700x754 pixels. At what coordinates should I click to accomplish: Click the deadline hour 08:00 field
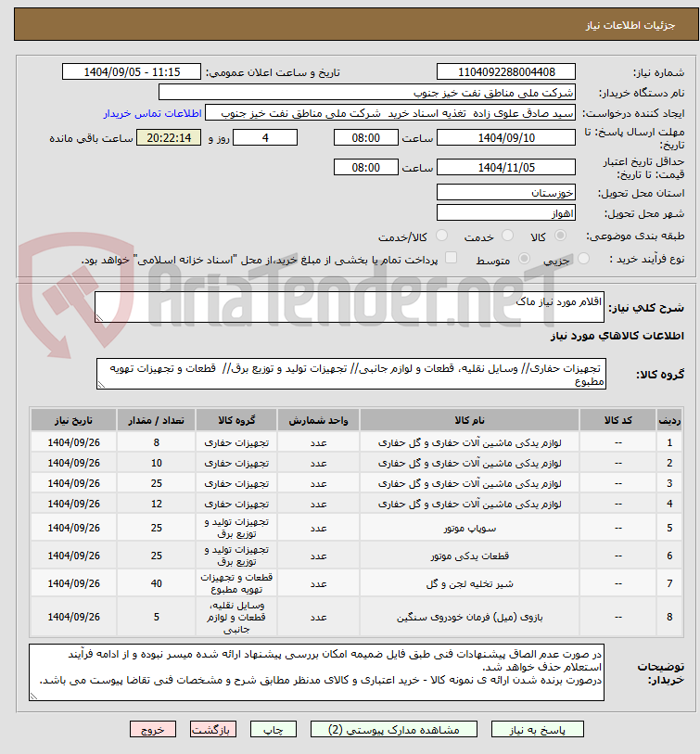coord(366,138)
